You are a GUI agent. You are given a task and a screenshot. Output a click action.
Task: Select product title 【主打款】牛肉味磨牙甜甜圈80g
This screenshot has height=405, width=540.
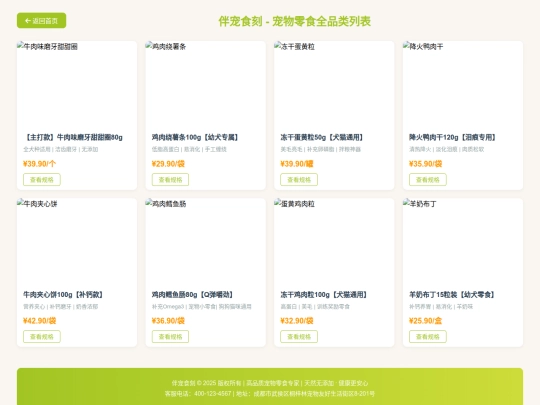[x=73, y=137]
